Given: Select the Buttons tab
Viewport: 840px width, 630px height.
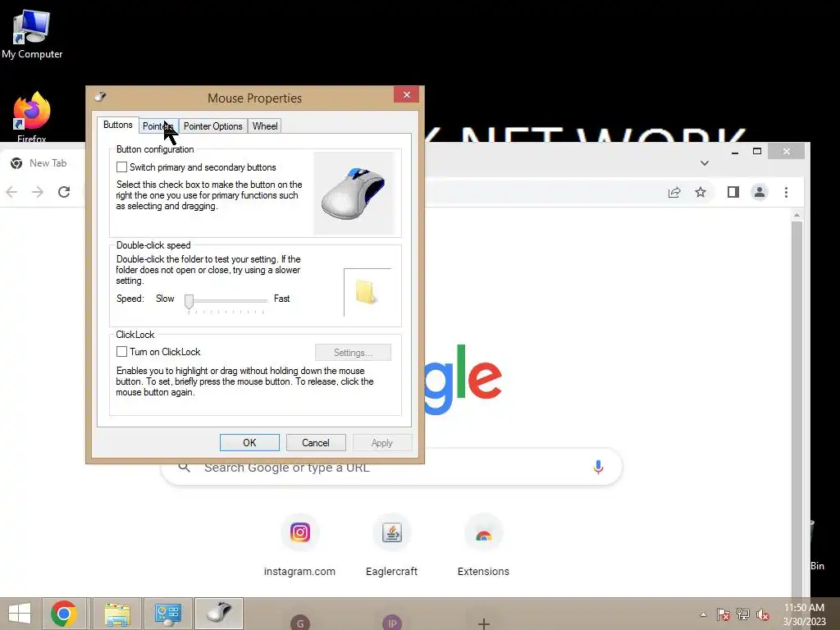Looking at the screenshot, I should pyautogui.click(x=118, y=125).
